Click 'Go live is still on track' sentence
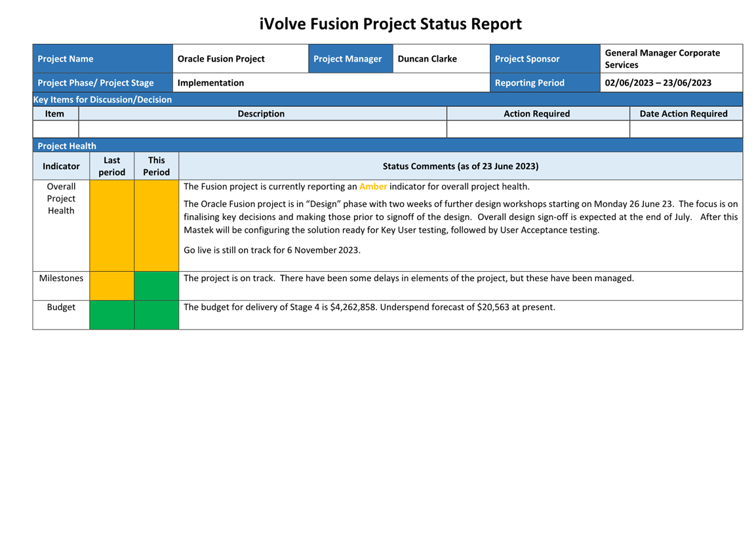This screenshot has width=756, height=534. [x=272, y=250]
